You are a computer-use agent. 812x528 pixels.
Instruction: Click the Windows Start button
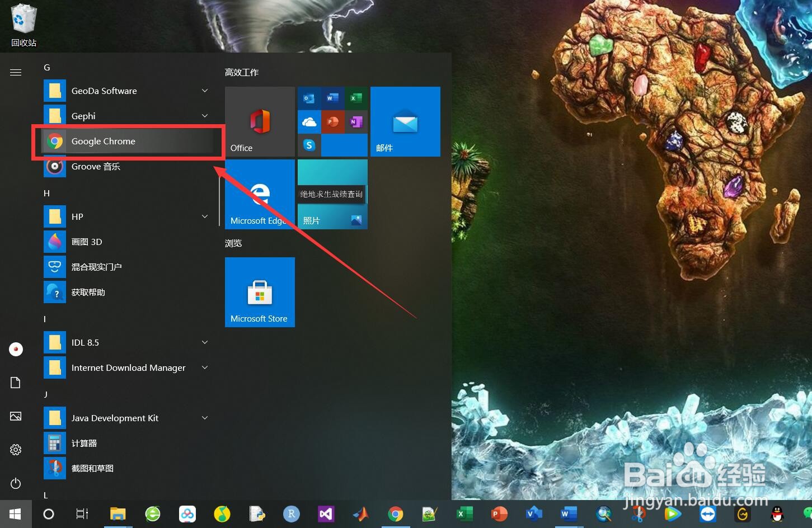click(x=16, y=513)
